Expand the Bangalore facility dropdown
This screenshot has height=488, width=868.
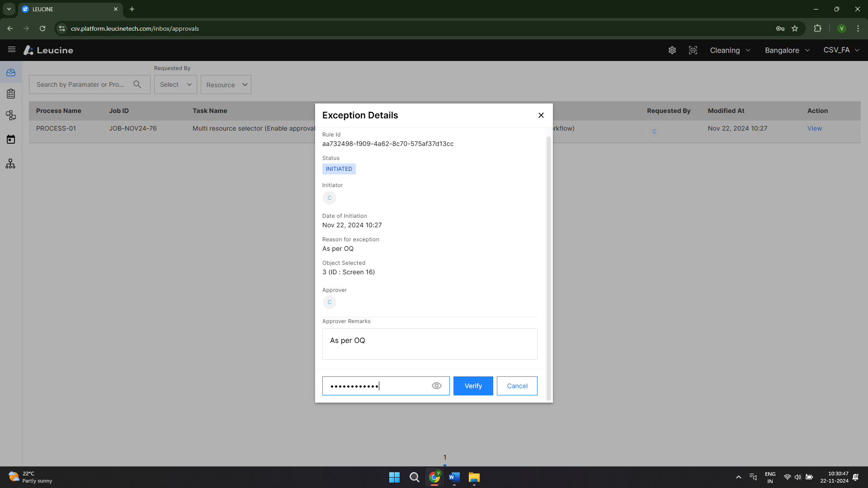click(x=787, y=50)
